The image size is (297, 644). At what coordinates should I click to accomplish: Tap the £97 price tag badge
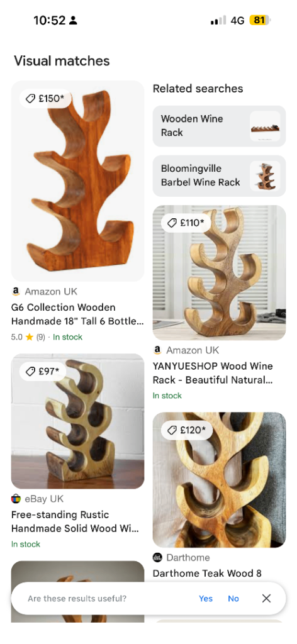coord(43,372)
